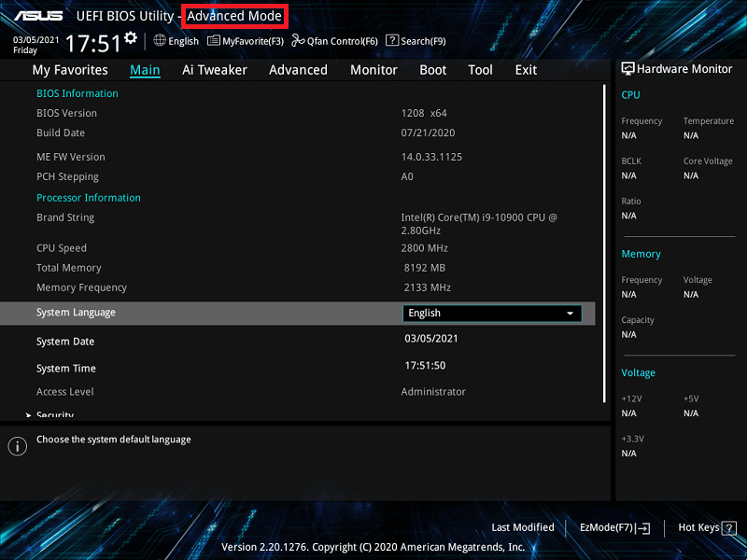
Task: Select the System Time value field
Action: tap(425, 366)
